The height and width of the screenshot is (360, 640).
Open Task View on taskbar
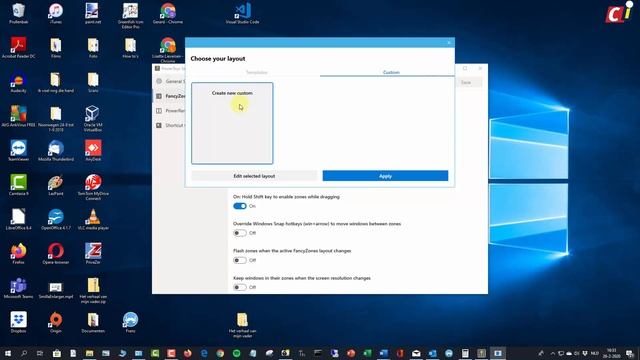(40, 353)
